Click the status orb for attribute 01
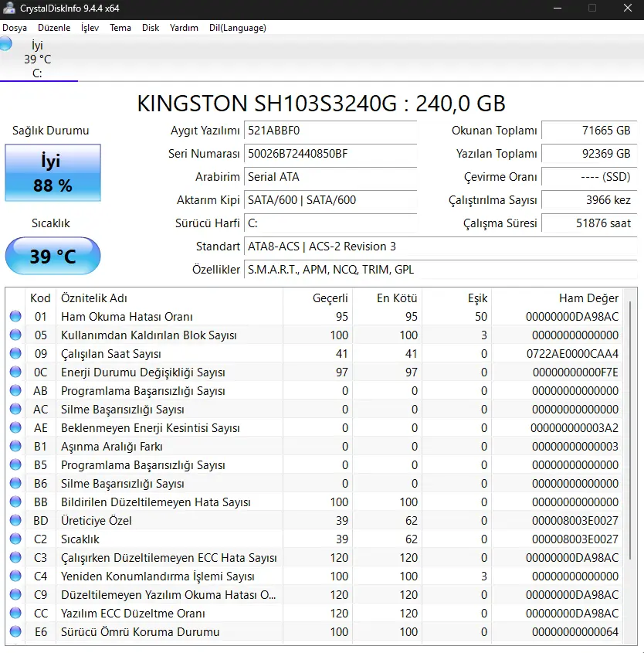 15,317
